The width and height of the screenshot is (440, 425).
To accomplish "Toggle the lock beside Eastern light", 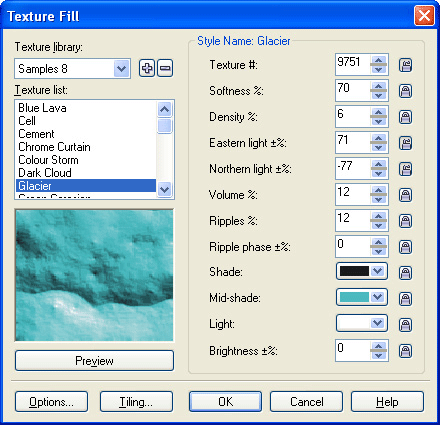I will [405, 143].
